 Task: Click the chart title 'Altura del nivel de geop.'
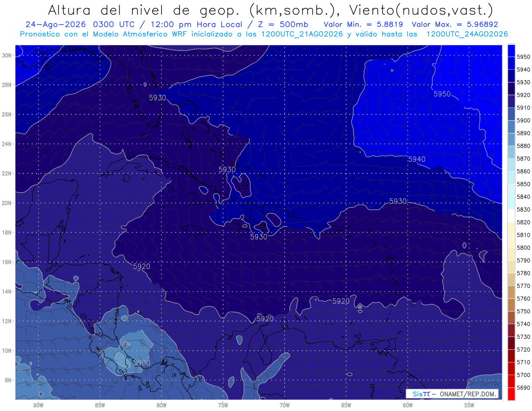(x=145, y=9)
